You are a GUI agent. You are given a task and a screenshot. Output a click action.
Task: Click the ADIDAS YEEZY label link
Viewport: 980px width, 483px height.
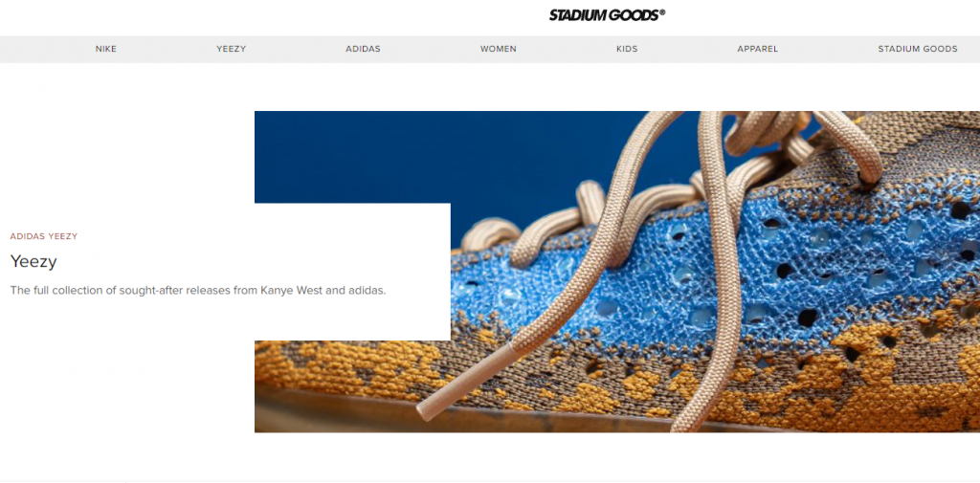(x=44, y=236)
